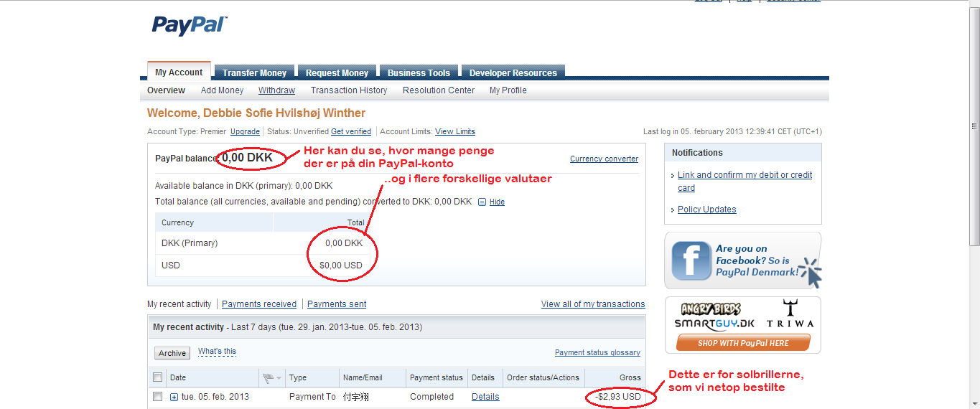This screenshot has width=980, height=409.
Task: Select Overview in the sub-navigation
Action: [166, 90]
